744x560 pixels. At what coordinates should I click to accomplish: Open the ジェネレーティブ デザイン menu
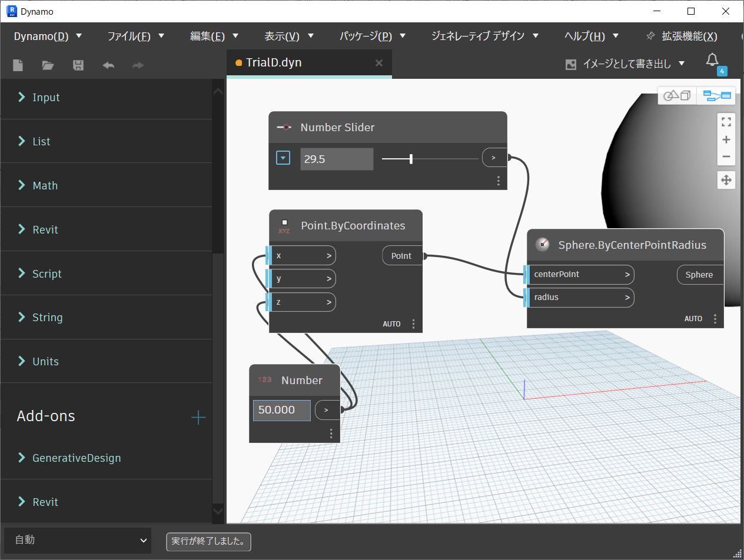point(485,36)
